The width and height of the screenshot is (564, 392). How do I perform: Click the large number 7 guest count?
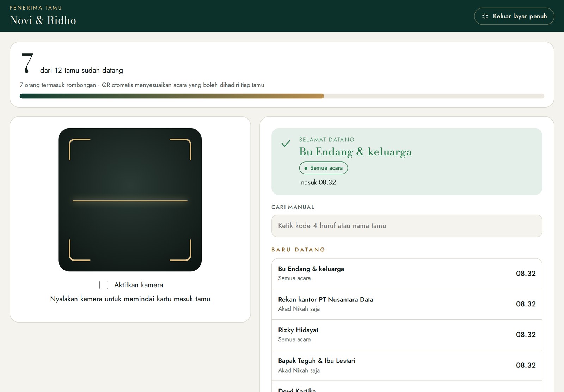(x=27, y=63)
